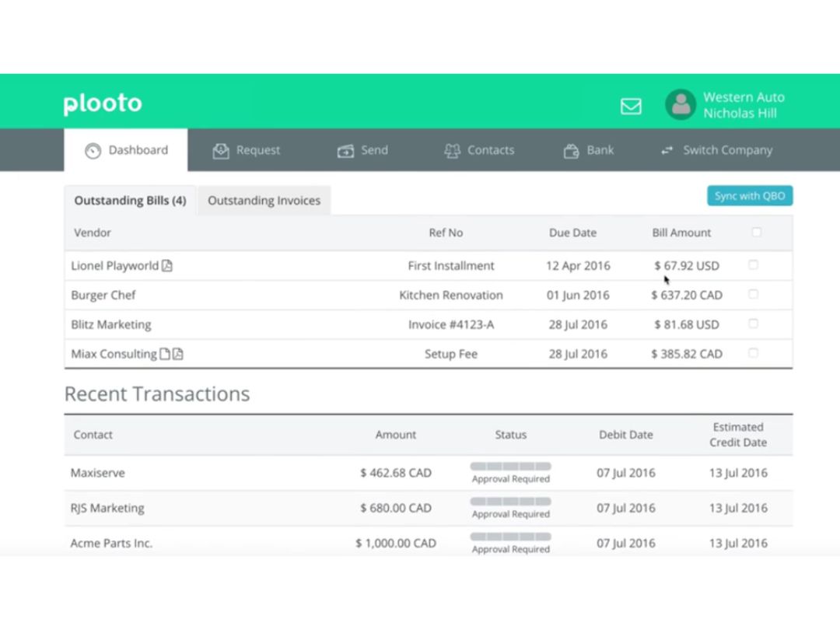Open the Dashboard tab

pyautogui.click(x=126, y=150)
